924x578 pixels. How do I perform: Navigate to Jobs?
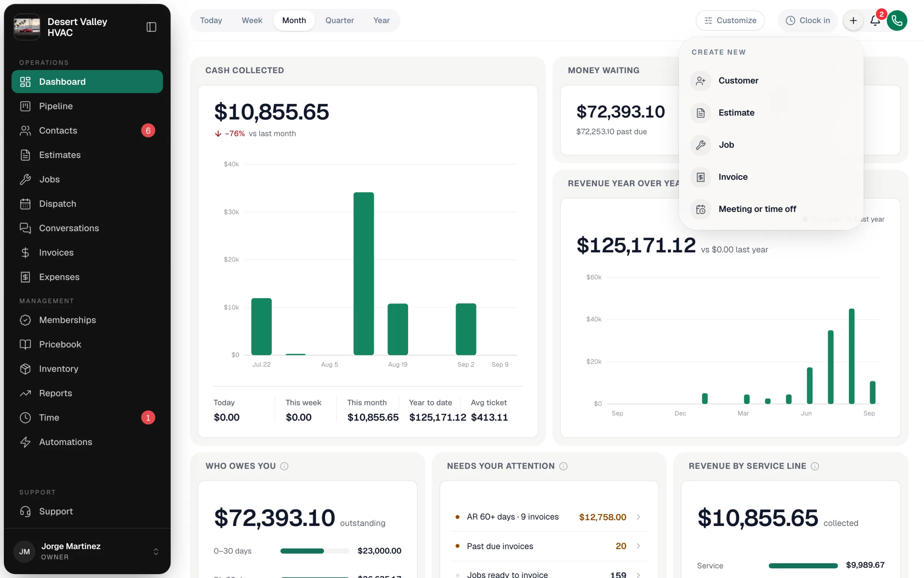tap(87, 179)
